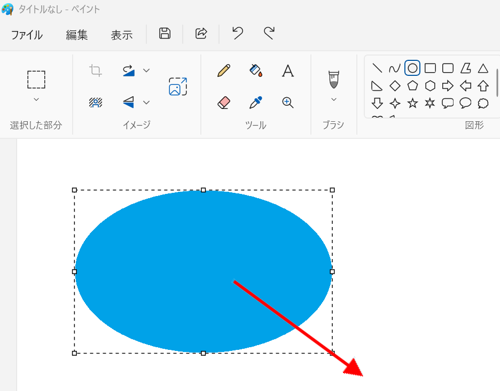
Task: Open the 編集 menu
Action: point(77,35)
